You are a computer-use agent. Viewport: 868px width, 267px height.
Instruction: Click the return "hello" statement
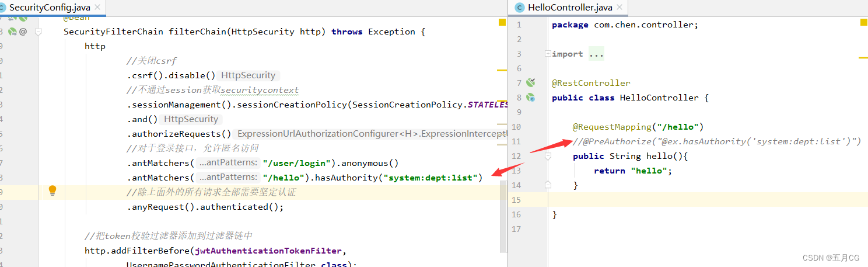pos(633,171)
